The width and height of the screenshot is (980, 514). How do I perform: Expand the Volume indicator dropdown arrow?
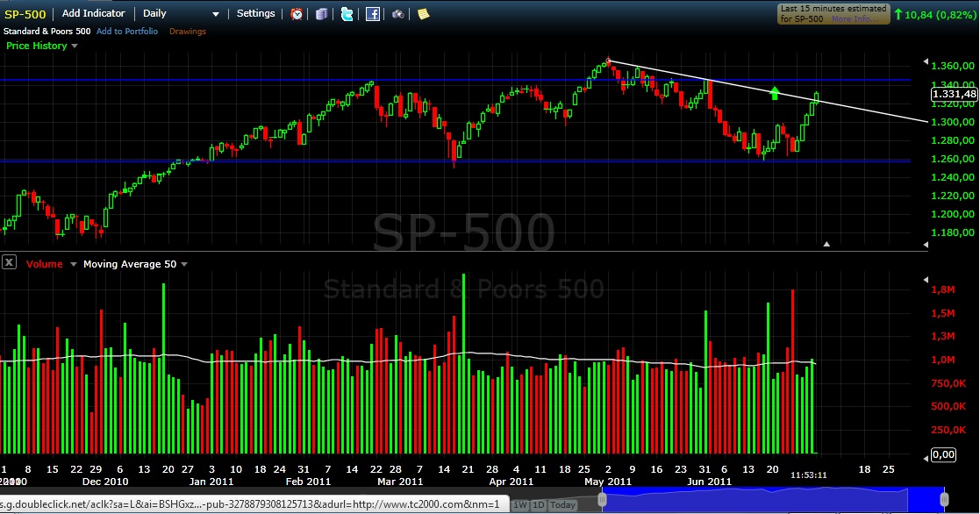pyautogui.click(x=73, y=265)
